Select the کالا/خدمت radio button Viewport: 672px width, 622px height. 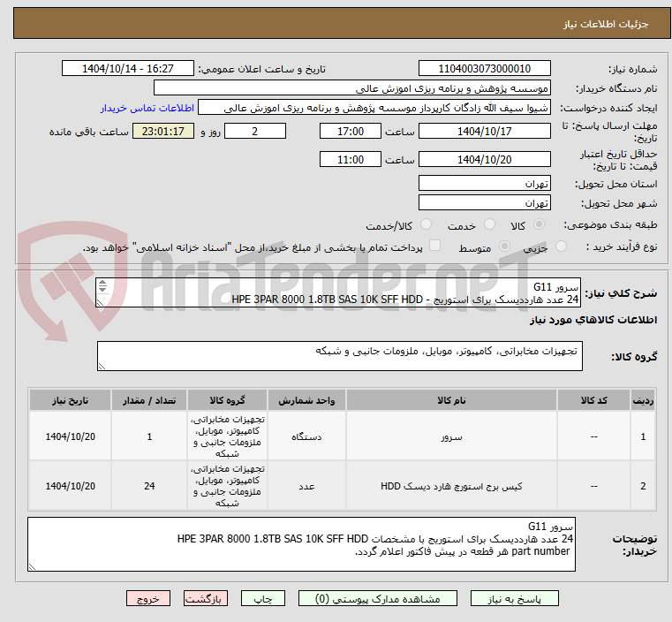[x=426, y=224]
